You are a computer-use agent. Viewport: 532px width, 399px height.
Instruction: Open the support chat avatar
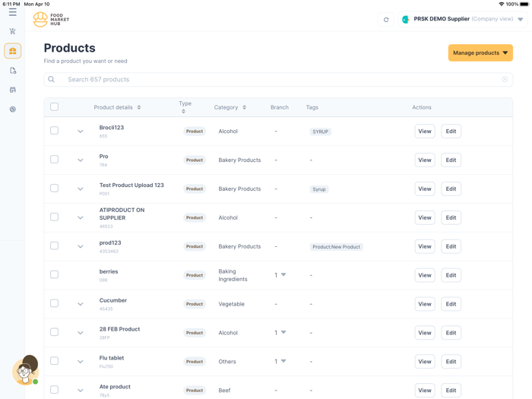[25, 370]
